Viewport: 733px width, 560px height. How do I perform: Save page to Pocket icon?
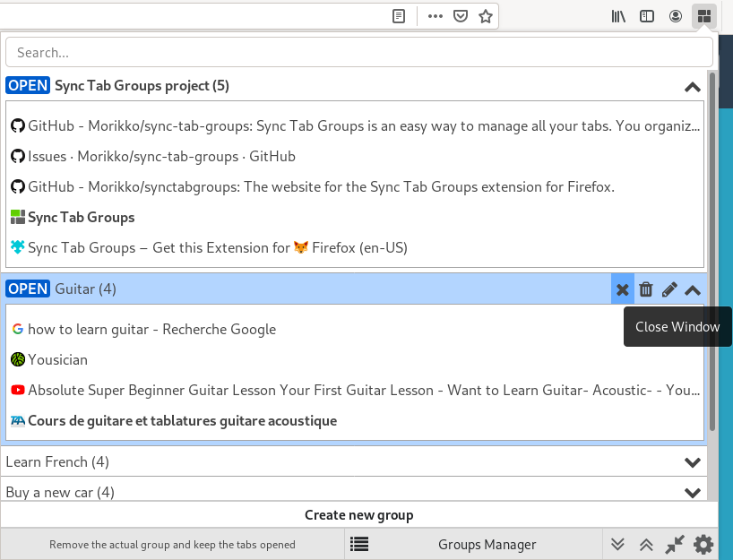pos(461,16)
